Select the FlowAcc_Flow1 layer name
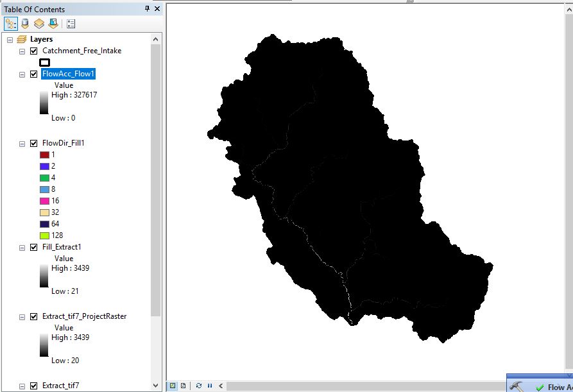Screen dimensions: 573x392 68,74
